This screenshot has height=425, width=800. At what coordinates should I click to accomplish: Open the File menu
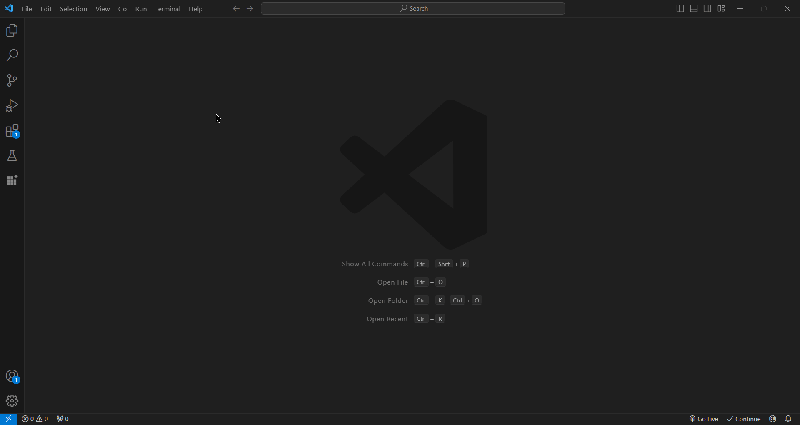pyautogui.click(x=27, y=9)
